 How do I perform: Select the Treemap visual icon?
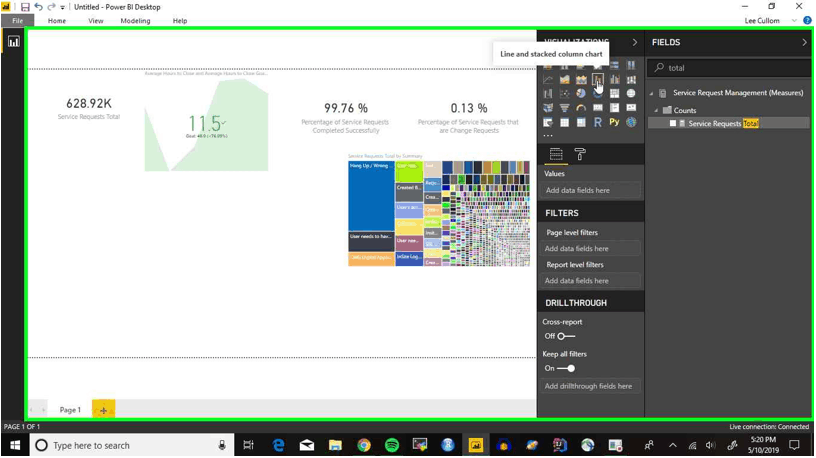[x=615, y=94]
